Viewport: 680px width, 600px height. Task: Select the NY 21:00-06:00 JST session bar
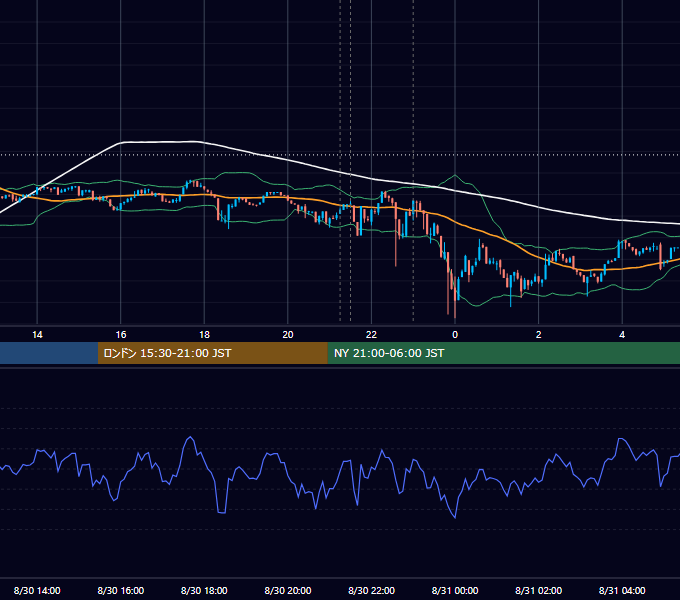tap(503, 353)
